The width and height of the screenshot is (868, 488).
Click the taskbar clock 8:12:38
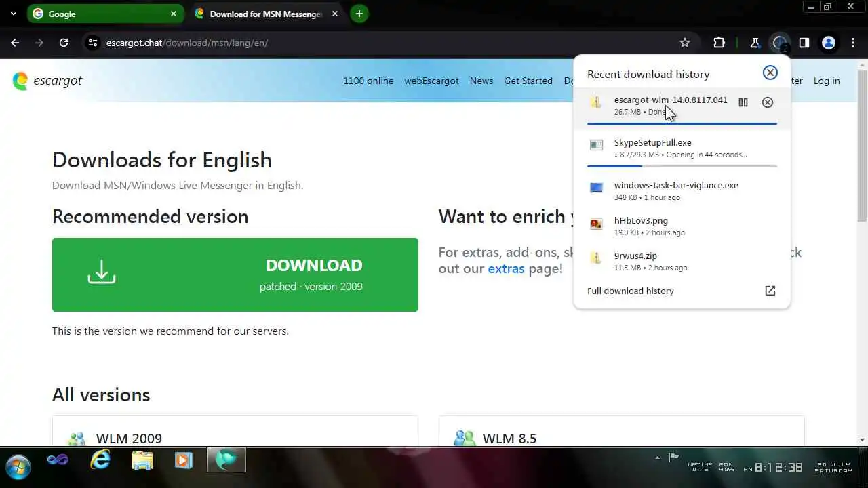click(778, 468)
